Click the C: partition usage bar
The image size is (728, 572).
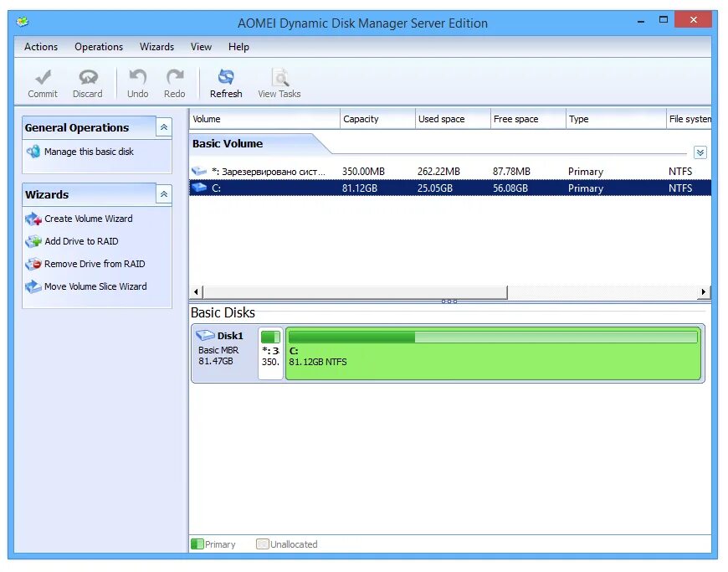click(x=493, y=337)
